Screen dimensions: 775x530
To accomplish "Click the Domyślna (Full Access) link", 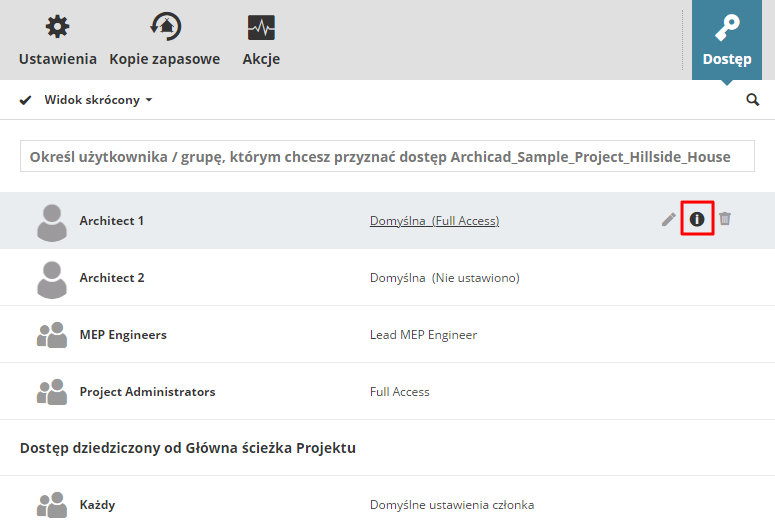I will pyautogui.click(x=434, y=221).
